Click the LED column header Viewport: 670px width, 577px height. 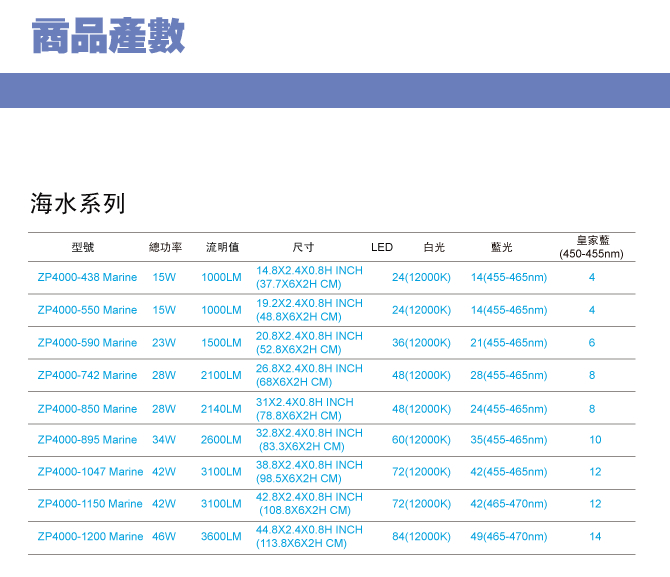[x=382, y=247]
